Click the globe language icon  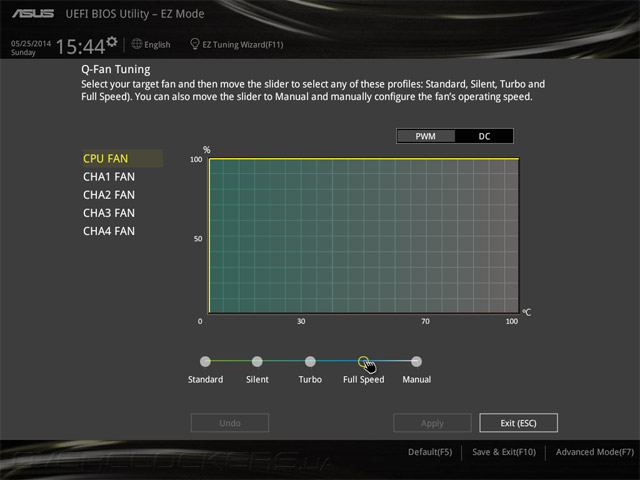pyautogui.click(x=137, y=44)
